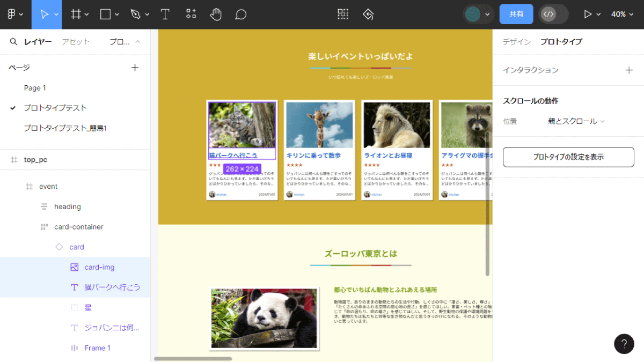This screenshot has width=644, height=362.
Task: Click the panda photo on canvas
Action: click(x=264, y=319)
